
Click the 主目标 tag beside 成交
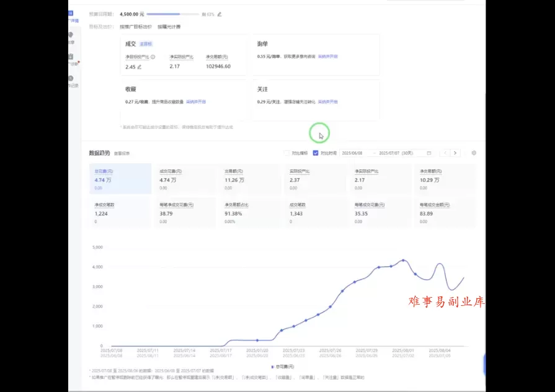(146, 44)
